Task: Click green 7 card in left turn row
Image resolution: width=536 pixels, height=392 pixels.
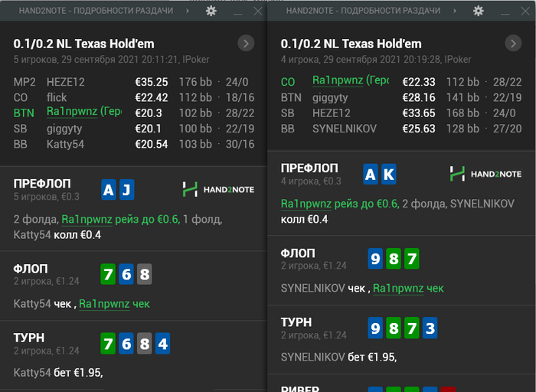Action: pos(108,344)
